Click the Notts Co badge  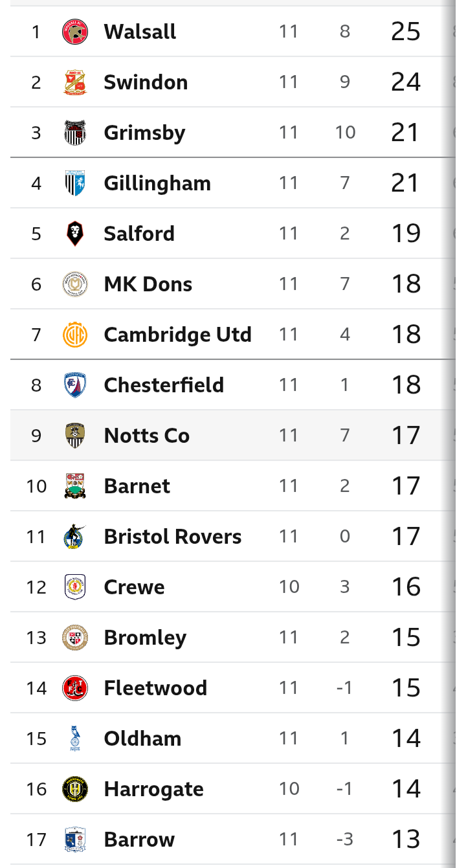75,436
